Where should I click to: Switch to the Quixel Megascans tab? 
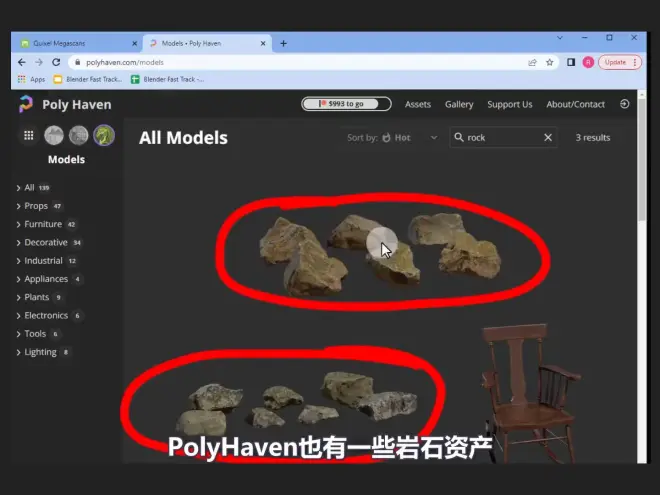point(78,43)
